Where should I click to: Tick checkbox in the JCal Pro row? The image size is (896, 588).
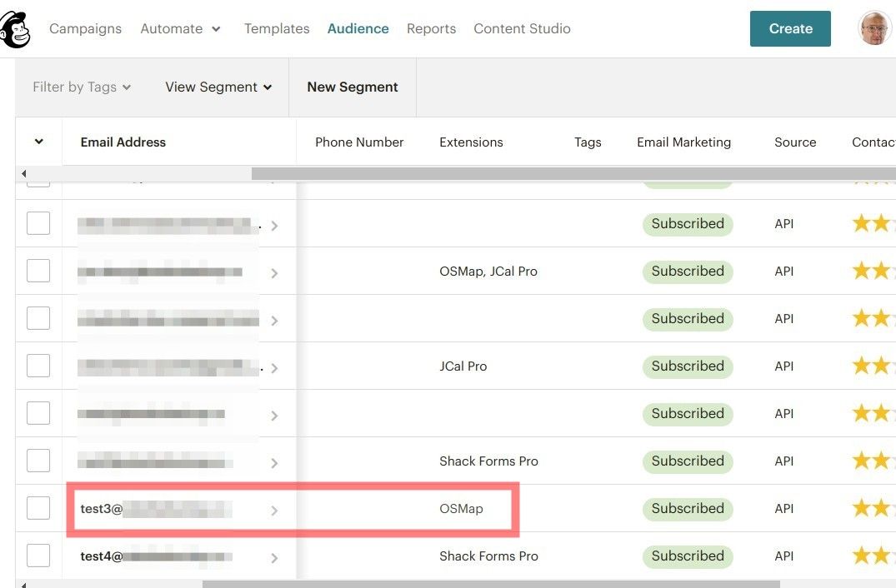38,366
